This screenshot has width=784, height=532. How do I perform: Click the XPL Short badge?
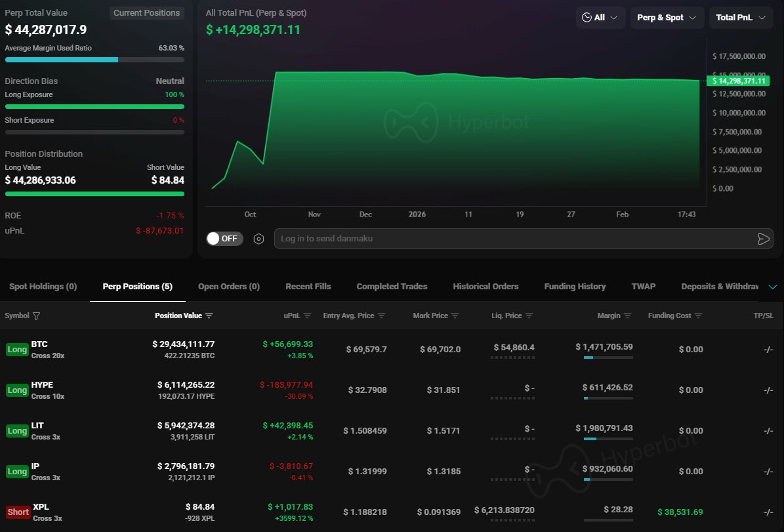point(18,512)
